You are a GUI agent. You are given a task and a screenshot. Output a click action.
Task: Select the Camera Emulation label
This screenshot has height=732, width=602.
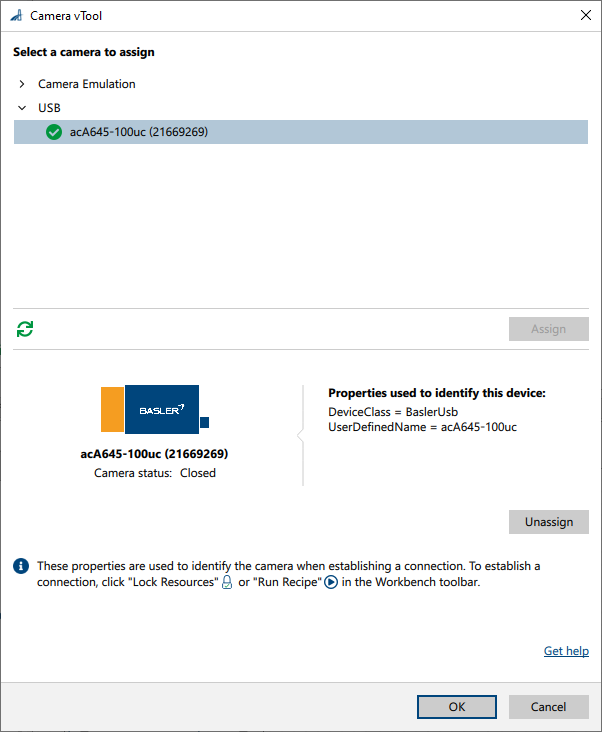click(87, 84)
